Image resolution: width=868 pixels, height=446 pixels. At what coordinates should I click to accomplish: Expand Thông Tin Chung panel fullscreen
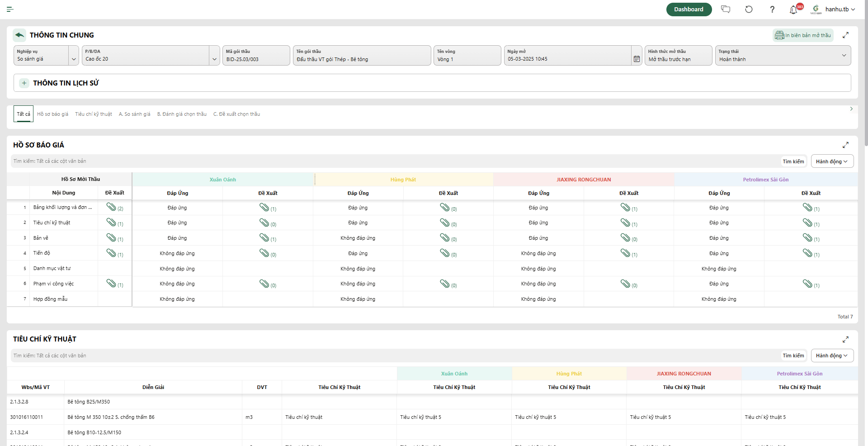[x=845, y=35]
